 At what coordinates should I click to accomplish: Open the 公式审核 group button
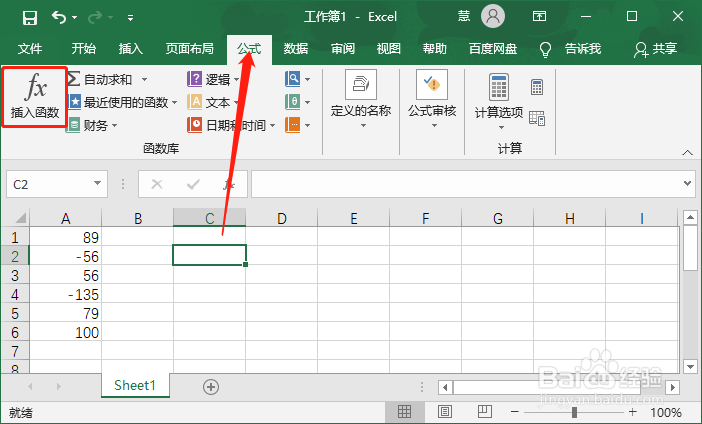click(x=432, y=99)
